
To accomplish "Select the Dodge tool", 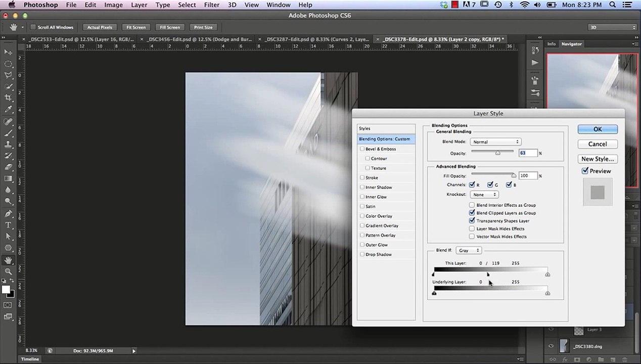I will point(9,201).
